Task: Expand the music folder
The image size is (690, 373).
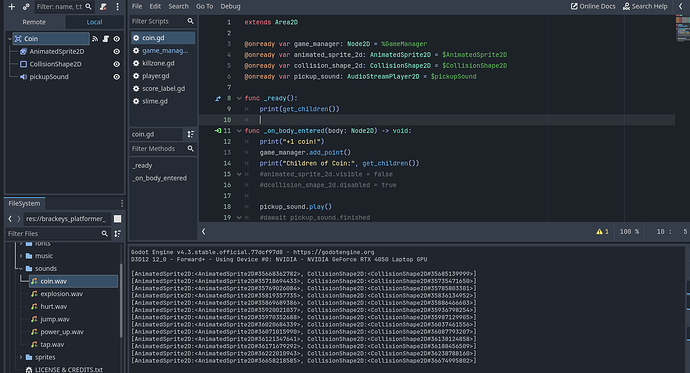Action: (x=21, y=256)
